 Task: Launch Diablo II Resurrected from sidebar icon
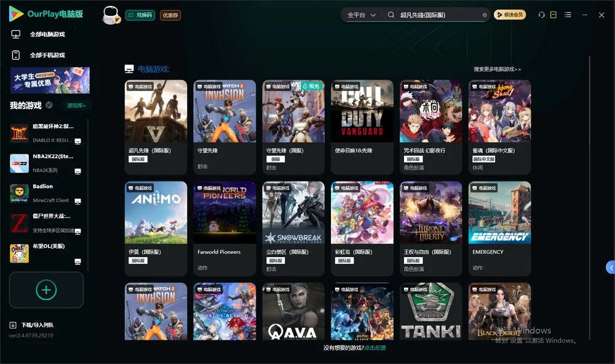point(19,133)
